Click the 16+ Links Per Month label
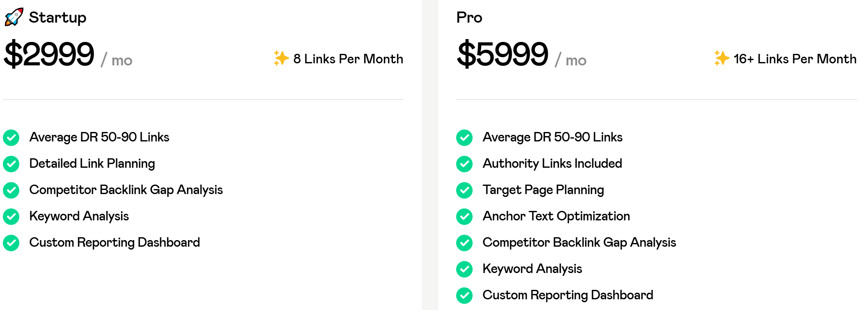This screenshot has width=868, height=310. click(x=795, y=59)
